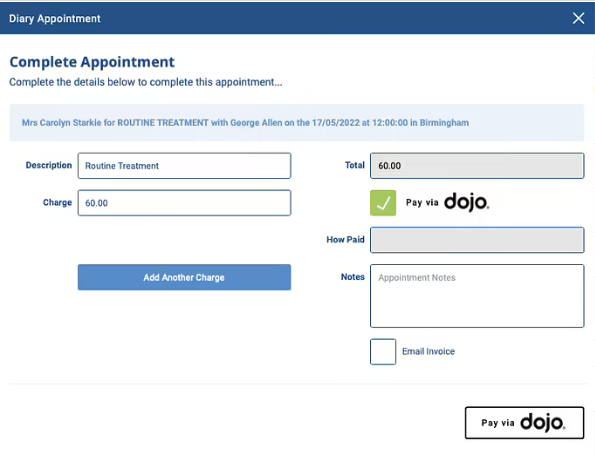
Task: Close the Diary Appointment dialog
Action: coord(578,18)
